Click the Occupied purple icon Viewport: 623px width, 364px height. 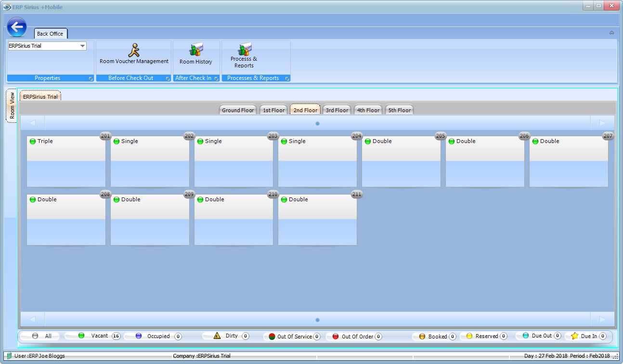pos(139,336)
